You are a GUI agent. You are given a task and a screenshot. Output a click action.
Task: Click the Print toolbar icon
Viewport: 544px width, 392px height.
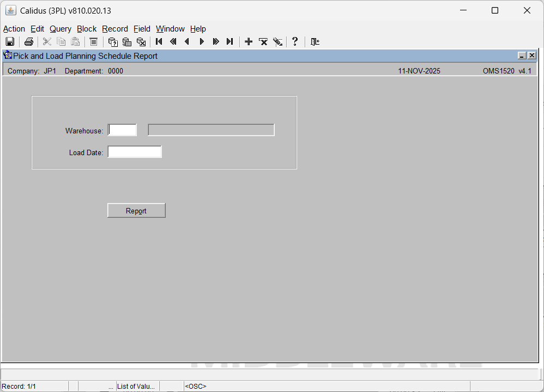pyautogui.click(x=29, y=42)
